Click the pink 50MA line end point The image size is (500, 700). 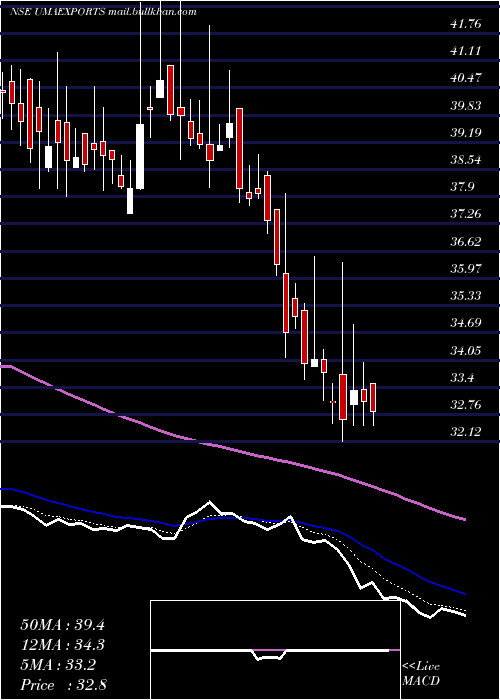click(x=465, y=519)
